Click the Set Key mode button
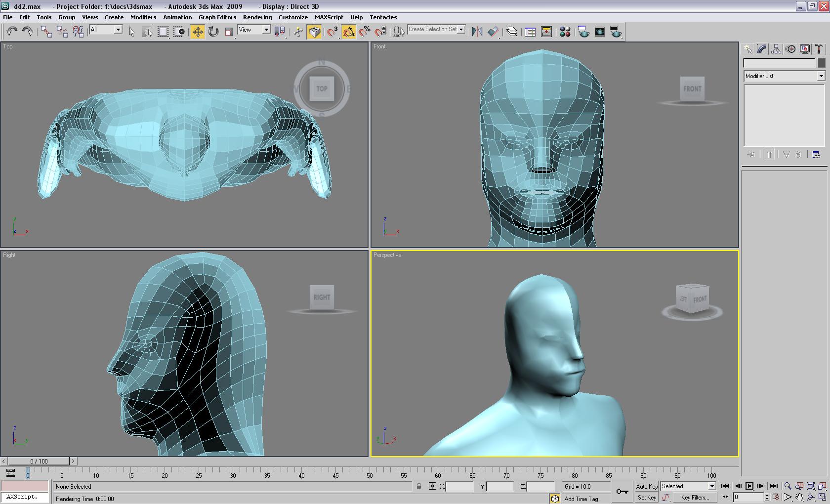Screen dimensions: 830x504 tap(647, 498)
